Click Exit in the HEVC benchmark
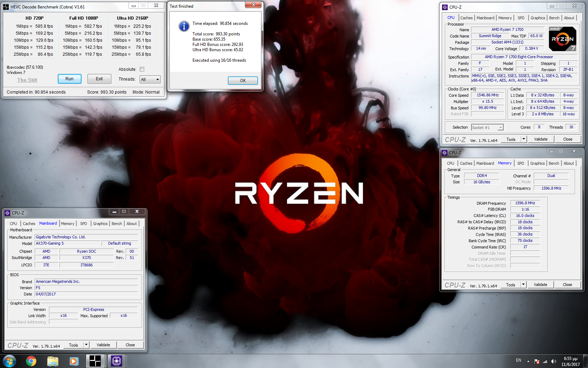 point(99,79)
